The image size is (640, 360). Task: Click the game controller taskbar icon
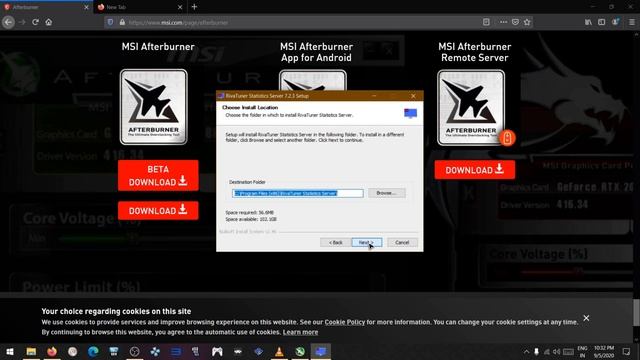[217, 351]
